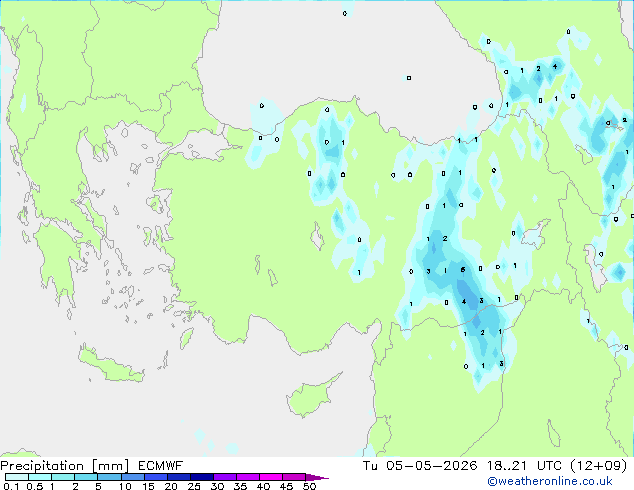Click the legend tick label '40'

pyautogui.click(x=263, y=486)
